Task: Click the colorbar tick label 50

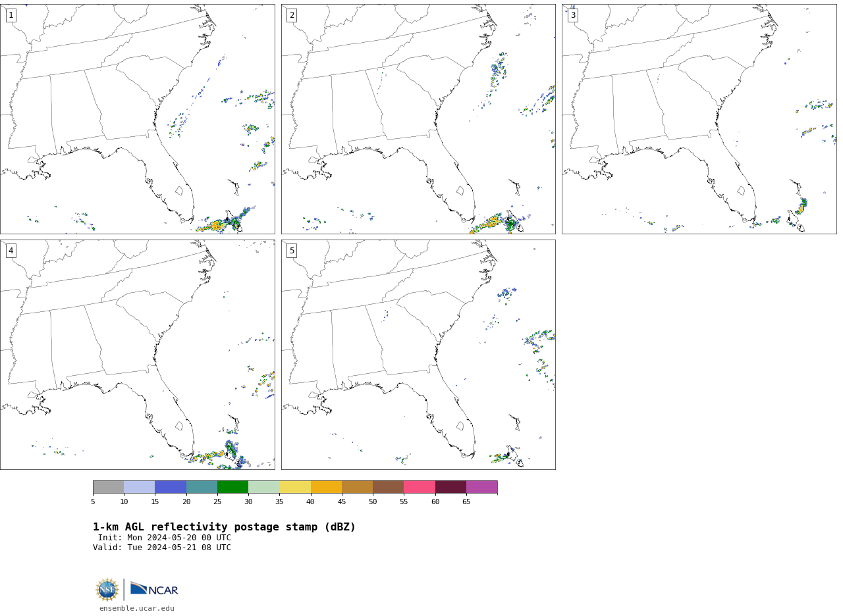Action: (373, 502)
